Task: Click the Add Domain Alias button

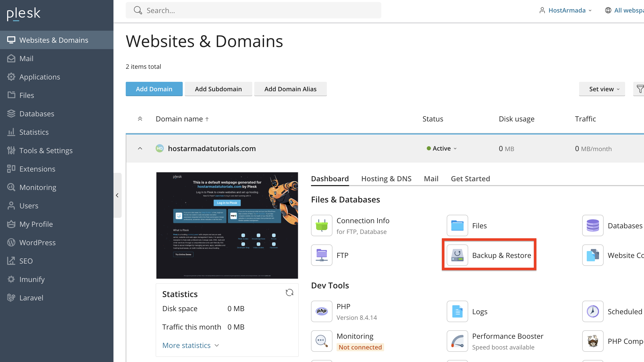Action: pos(291,89)
